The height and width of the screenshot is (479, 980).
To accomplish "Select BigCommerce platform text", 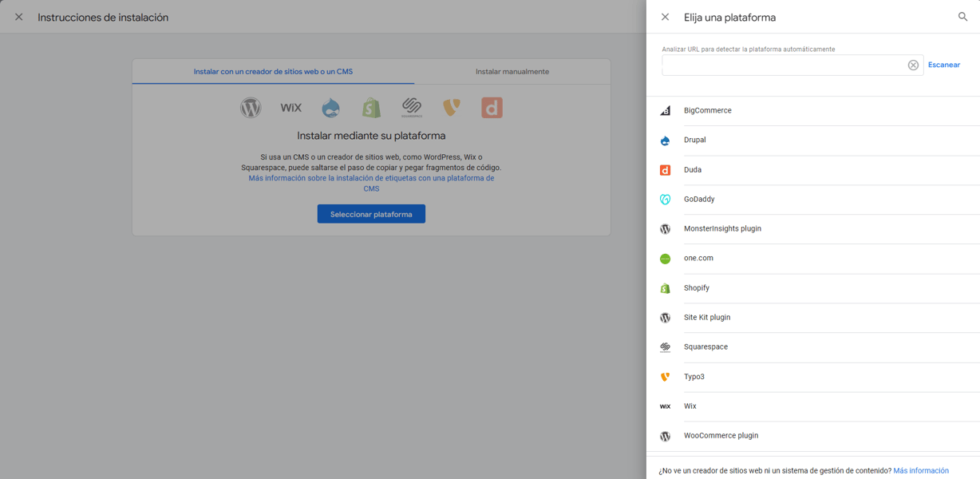I will click(x=708, y=111).
